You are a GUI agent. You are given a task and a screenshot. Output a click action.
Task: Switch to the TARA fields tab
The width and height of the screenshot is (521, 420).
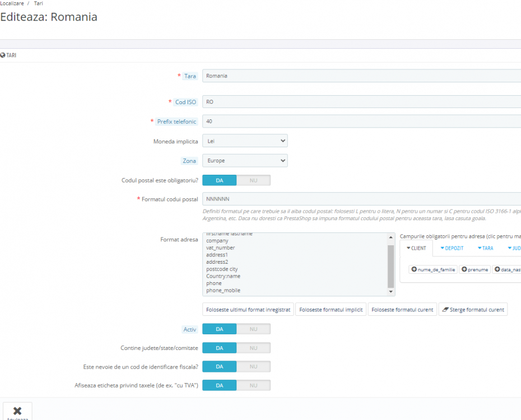pyautogui.click(x=485, y=248)
